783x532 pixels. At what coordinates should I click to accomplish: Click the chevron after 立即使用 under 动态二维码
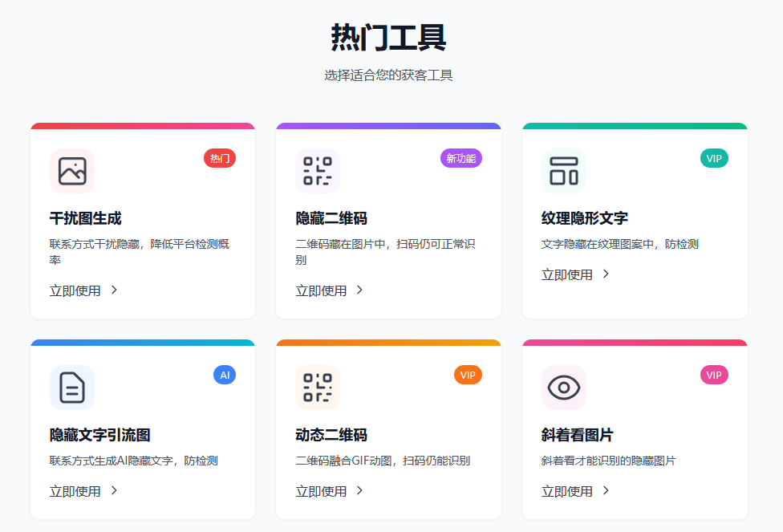coord(359,490)
